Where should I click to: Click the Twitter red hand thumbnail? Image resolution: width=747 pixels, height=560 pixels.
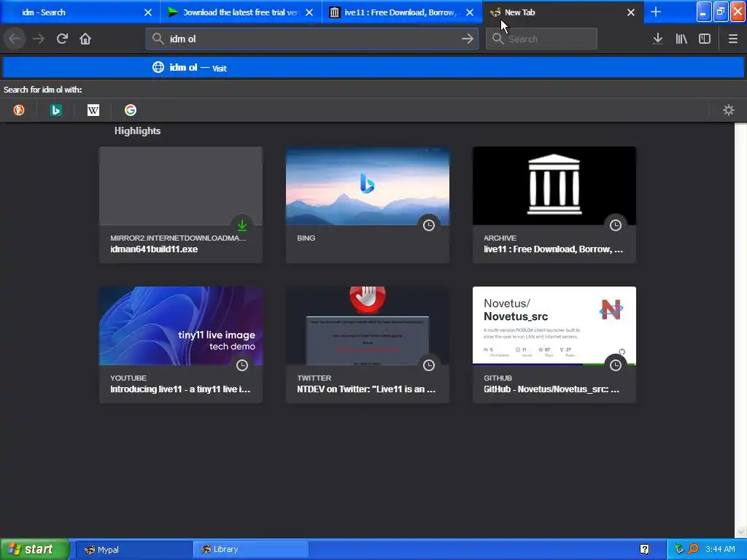point(368,326)
